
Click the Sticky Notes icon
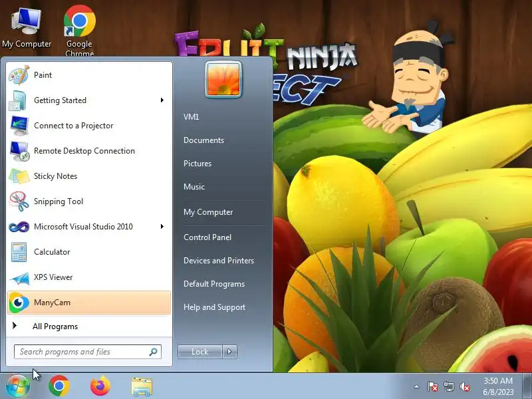19,176
